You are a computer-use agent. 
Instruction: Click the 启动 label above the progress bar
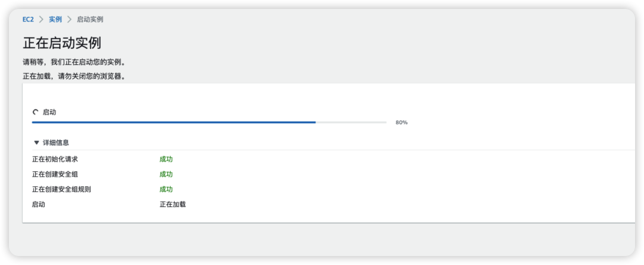[x=49, y=112]
